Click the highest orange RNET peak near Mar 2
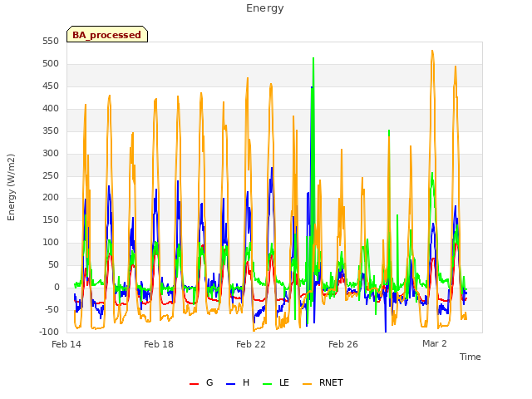Image resolution: width=532 pixels, height=399 pixels. coord(432,52)
